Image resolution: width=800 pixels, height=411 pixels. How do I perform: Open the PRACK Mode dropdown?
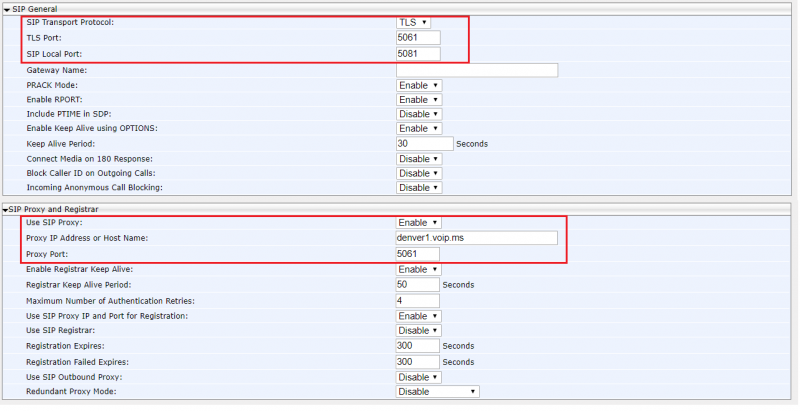tap(419, 86)
